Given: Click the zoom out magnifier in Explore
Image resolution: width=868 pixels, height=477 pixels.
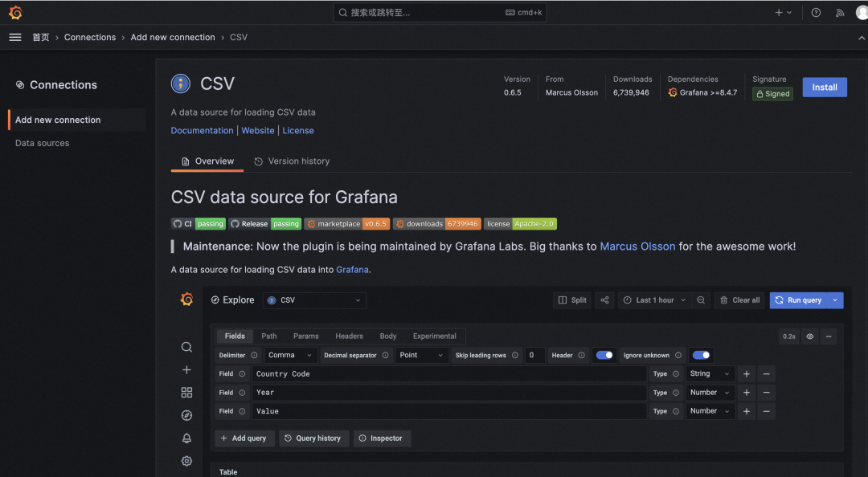Looking at the screenshot, I should (x=700, y=300).
